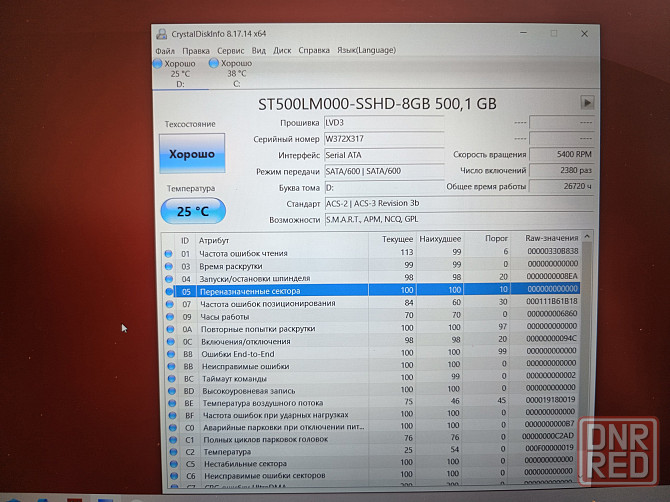Click the status dot for attribute 0A
Image resolution: width=670 pixels, height=502 pixels.
pos(170,329)
